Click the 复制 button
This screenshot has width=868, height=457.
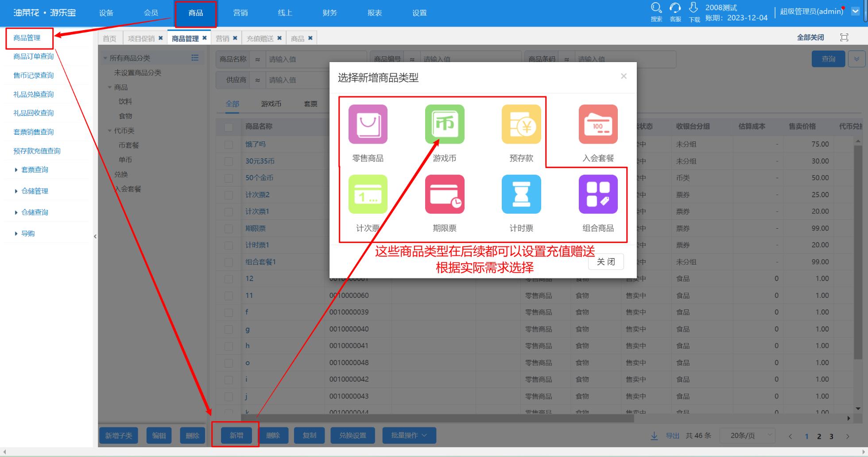pos(310,436)
